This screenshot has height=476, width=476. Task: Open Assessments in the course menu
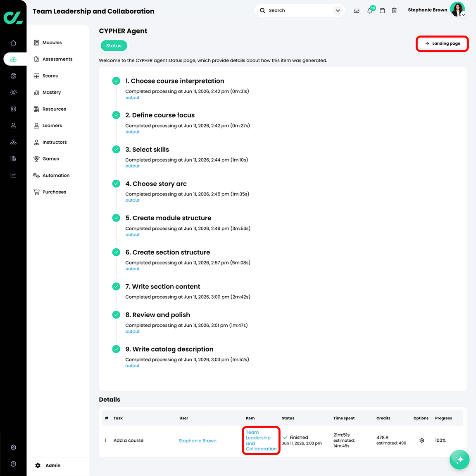(57, 59)
